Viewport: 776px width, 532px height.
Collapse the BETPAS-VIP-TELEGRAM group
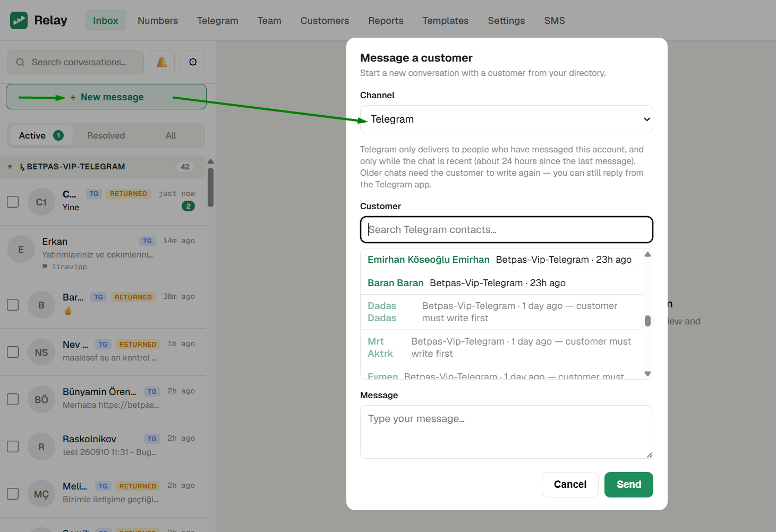click(x=10, y=167)
